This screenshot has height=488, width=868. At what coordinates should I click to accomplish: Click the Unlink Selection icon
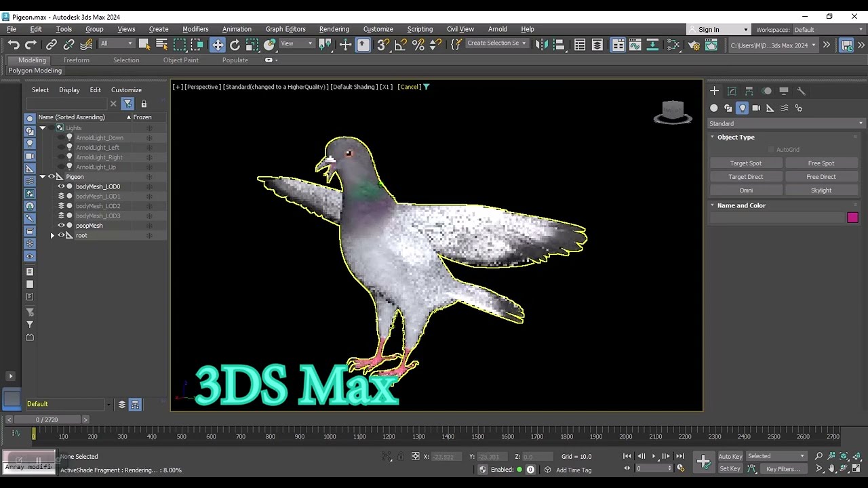point(68,45)
